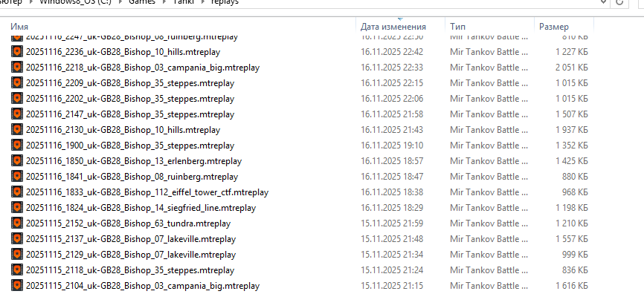The height and width of the screenshot is (294, 644).
Task: Select file 20251116_1900_uk-GB28_Bishop_35_steppes.mtreplay
Action: point(130,146)
